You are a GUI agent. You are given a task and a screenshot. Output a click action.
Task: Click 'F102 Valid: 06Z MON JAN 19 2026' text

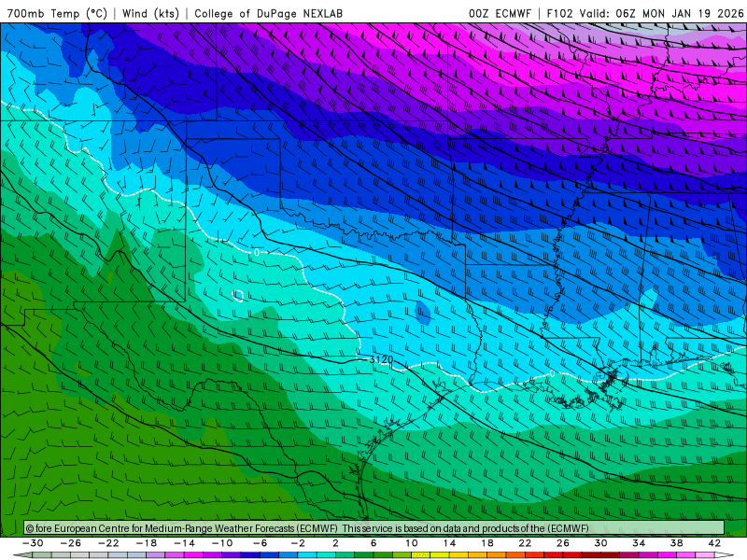(645, 13)
